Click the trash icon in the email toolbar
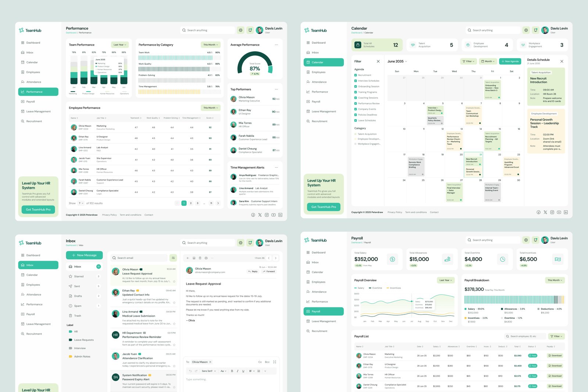 (200, 258)
